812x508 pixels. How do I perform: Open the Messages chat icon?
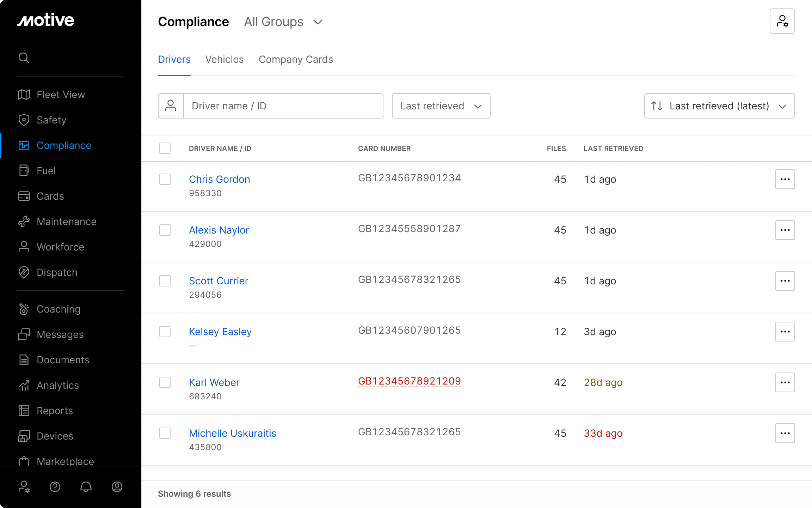(24, 334)
